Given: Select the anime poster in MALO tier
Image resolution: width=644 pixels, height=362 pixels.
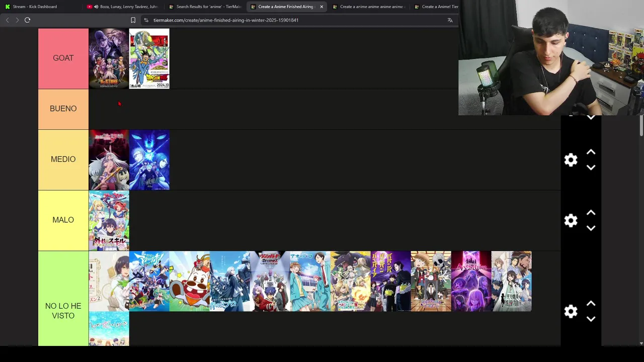Looking at the screenshot, I should click(x=109, y=220).
